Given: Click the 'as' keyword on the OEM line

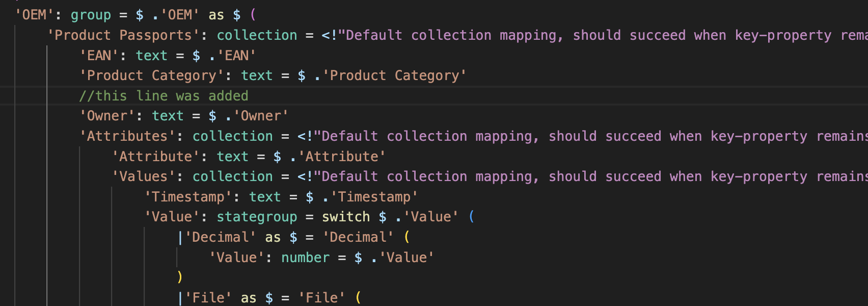Looking at the screenshot, I should [x=216, y=15].
